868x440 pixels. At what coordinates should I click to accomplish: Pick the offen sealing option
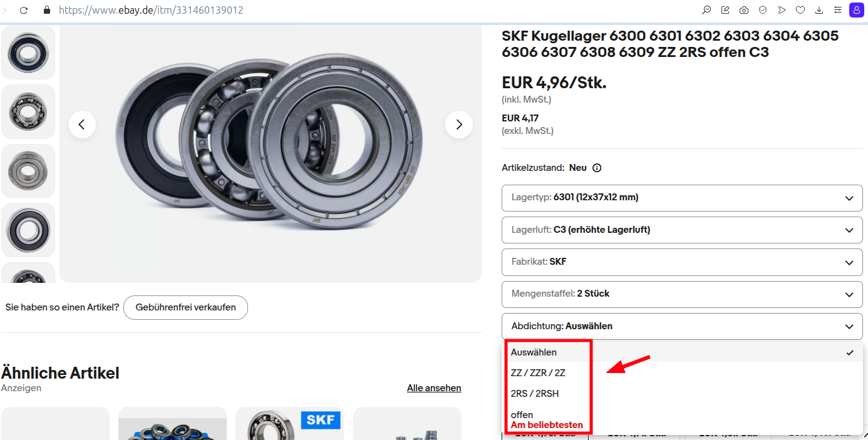pyautogui.click(x=522, y=415)
